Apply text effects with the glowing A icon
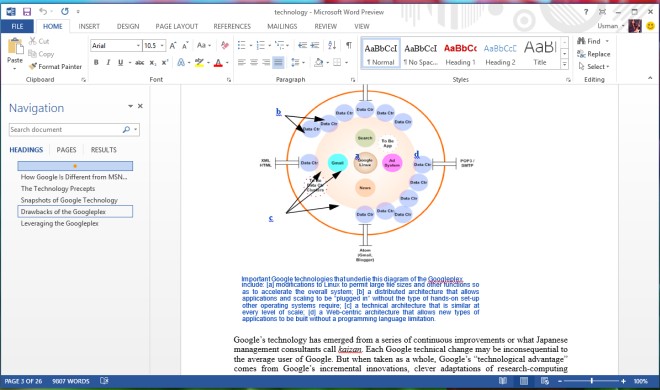Screen dimensions: 660x390 coord(181,63)
